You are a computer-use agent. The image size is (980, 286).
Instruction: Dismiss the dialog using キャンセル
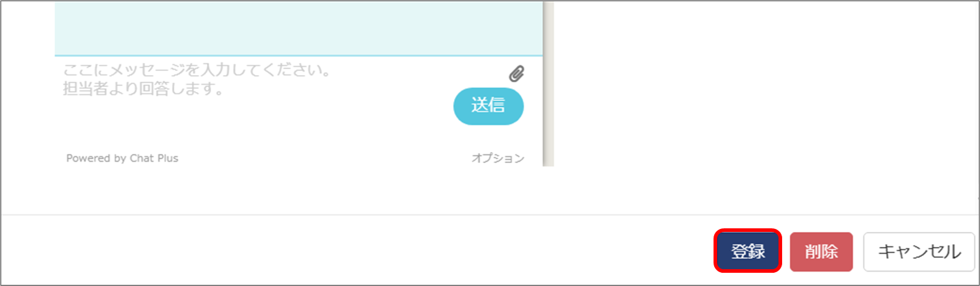tap(919, 252)
